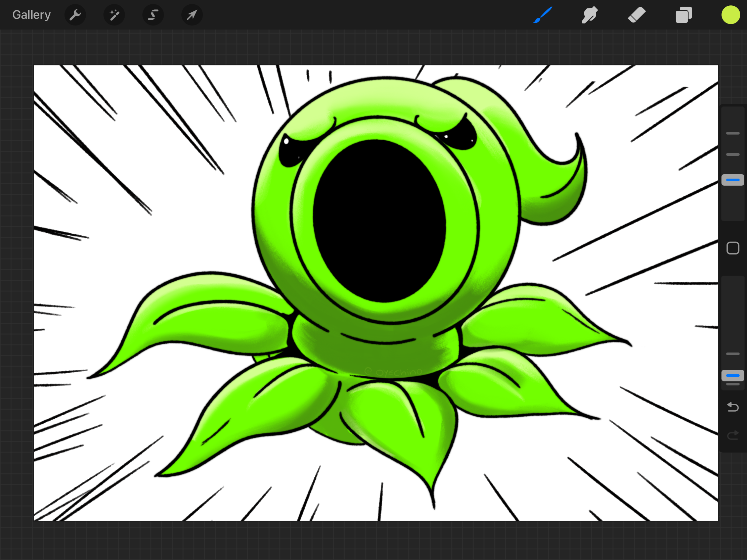The height and width of the screenshot is (560, 747).
Task: Undo the last stroke
Action: click(x=733, y=407)
